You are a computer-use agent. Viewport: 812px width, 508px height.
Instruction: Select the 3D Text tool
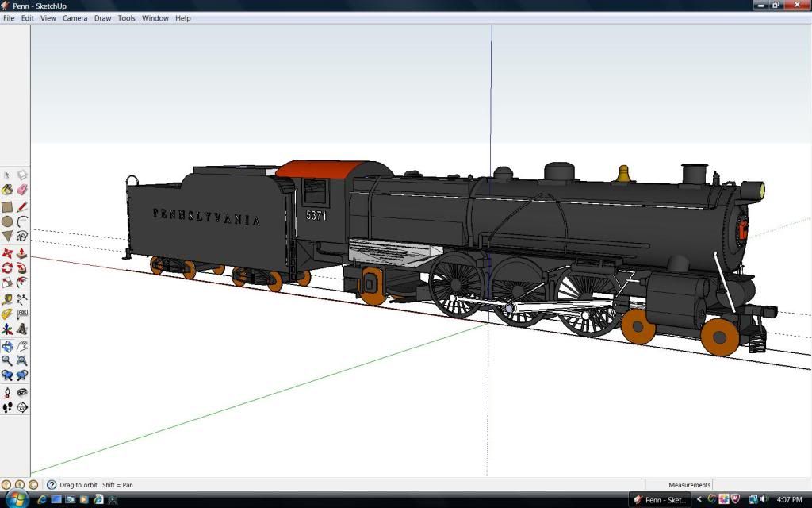tap(21, 329)
